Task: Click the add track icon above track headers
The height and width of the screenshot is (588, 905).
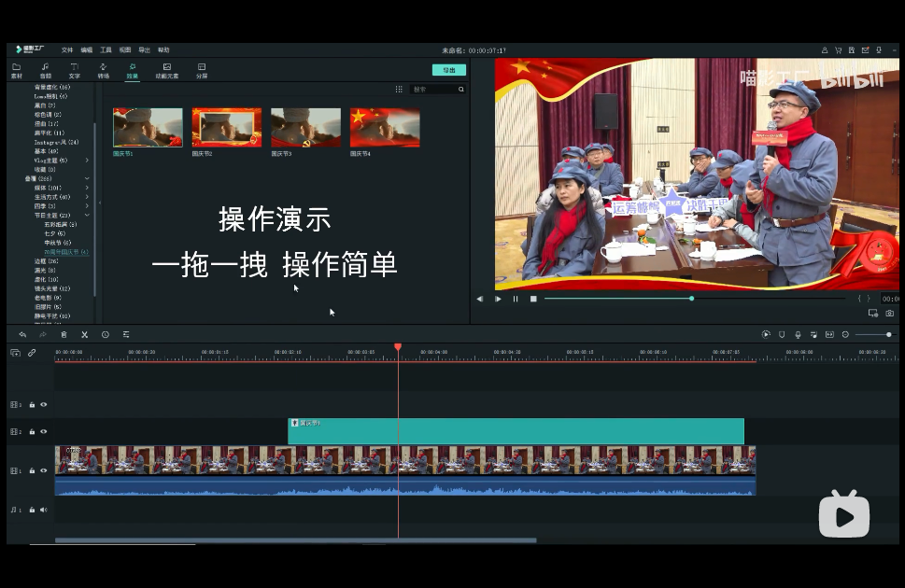Action: (15, 353)
